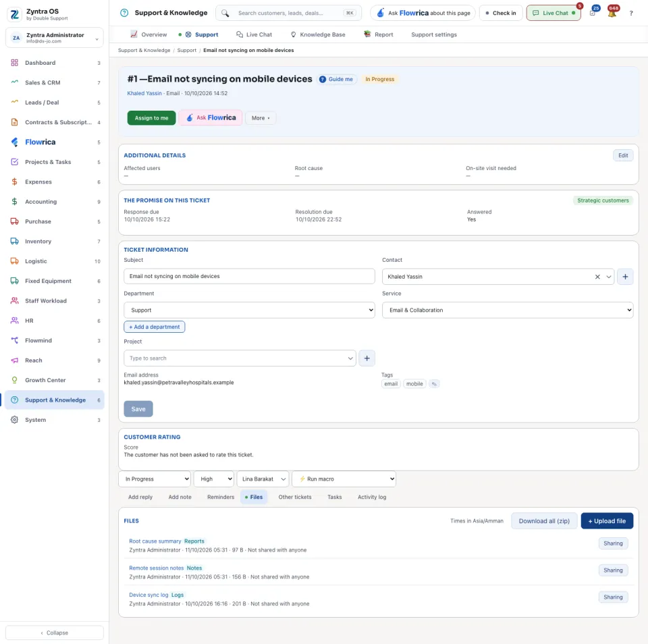Open Sharing for Root cause summary
This screenshot has width=648, height=644.
pos(613,543)
